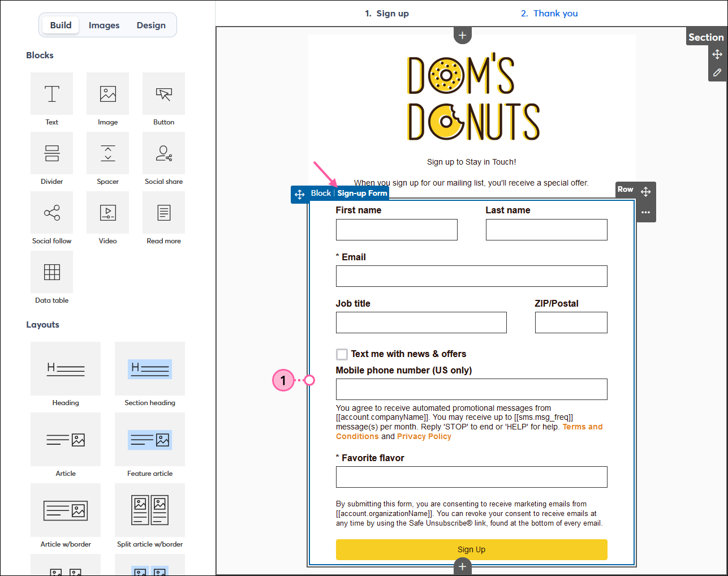Click the Row label tab

pyautogui.click(x=625, y=190)
